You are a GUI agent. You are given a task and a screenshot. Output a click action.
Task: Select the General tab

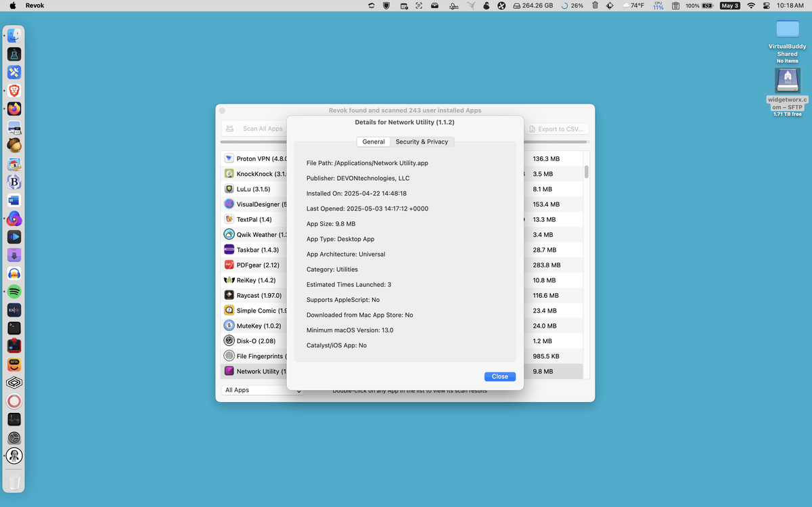[374, 141]
